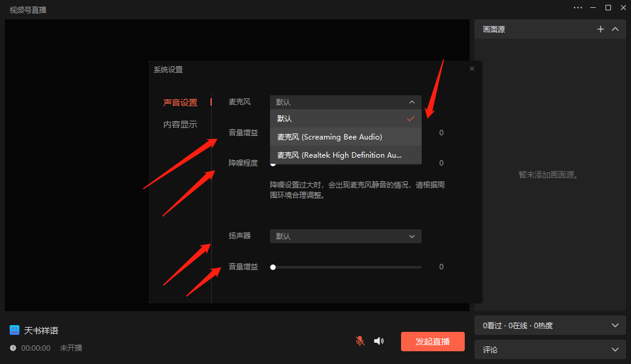Switch to the 内容显示 tab
The width and height of the screenshot is (631, 364).
[x=180, y=124]
